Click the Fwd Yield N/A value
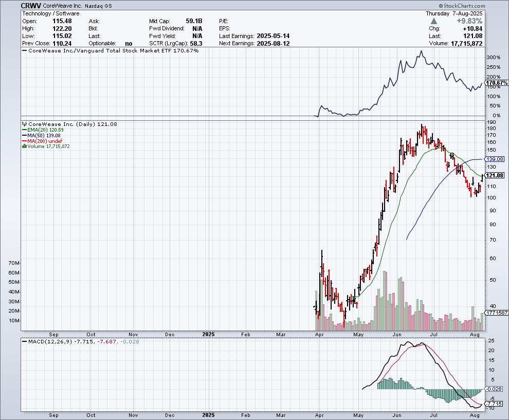This screenshot has width=509, height=420. click(197, 36)
